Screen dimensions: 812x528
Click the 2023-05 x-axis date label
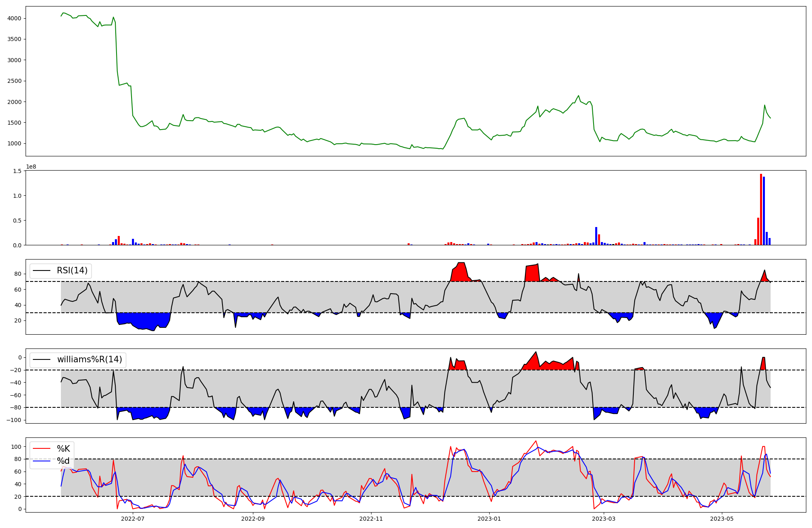click(722, 519)
